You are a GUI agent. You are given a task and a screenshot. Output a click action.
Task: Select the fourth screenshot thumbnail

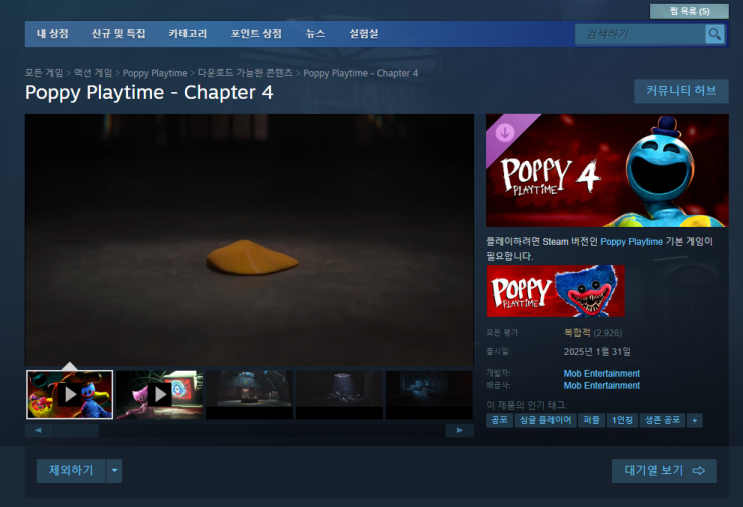[339, 395]
